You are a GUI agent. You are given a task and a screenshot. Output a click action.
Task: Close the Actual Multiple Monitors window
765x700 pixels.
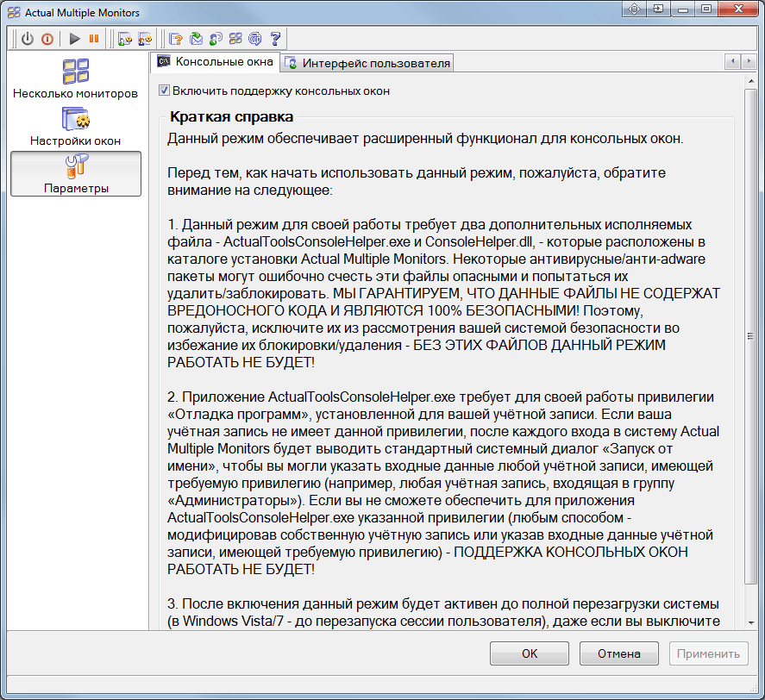point(738,9)
